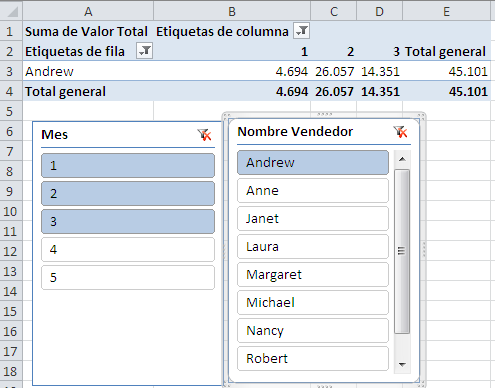495x388 pixels.
Task: Open the Etiquetas de columna filter dropdown
Action: point(301,31)
